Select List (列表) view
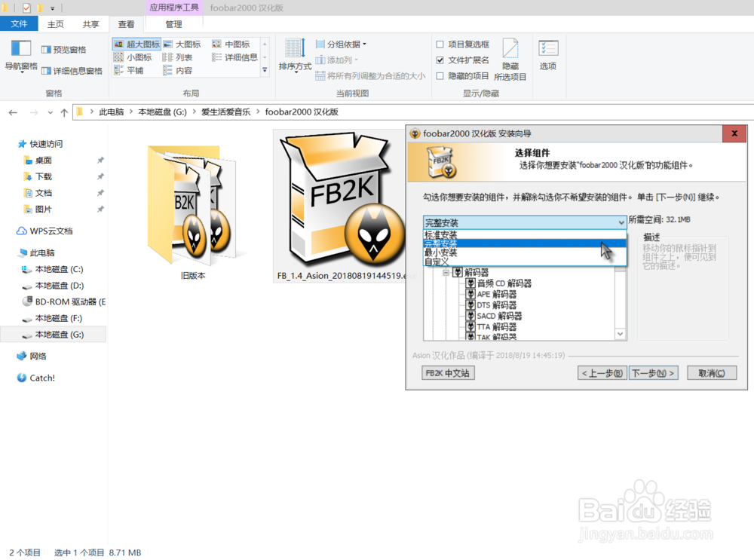The height and width of the screenshot is (560, 754). [177, 57]
